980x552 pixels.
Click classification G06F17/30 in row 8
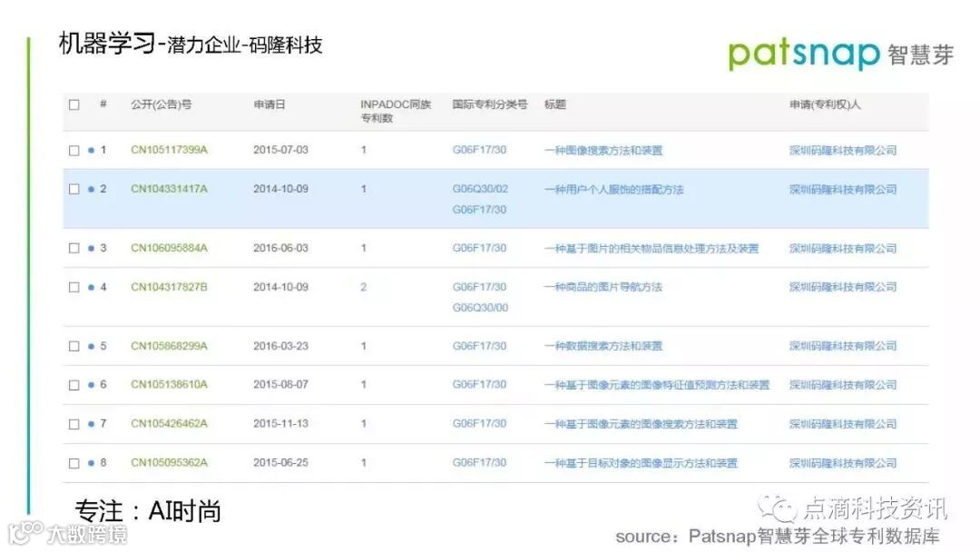pos(479,463)
